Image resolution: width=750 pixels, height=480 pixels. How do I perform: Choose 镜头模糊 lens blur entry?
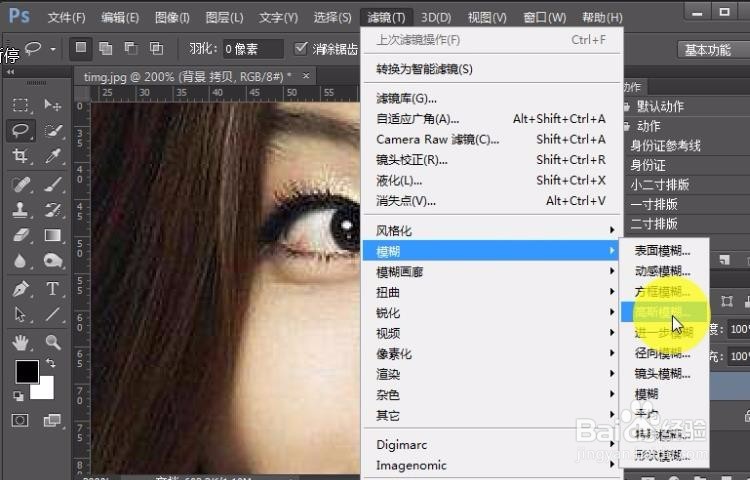pos(663,373)
